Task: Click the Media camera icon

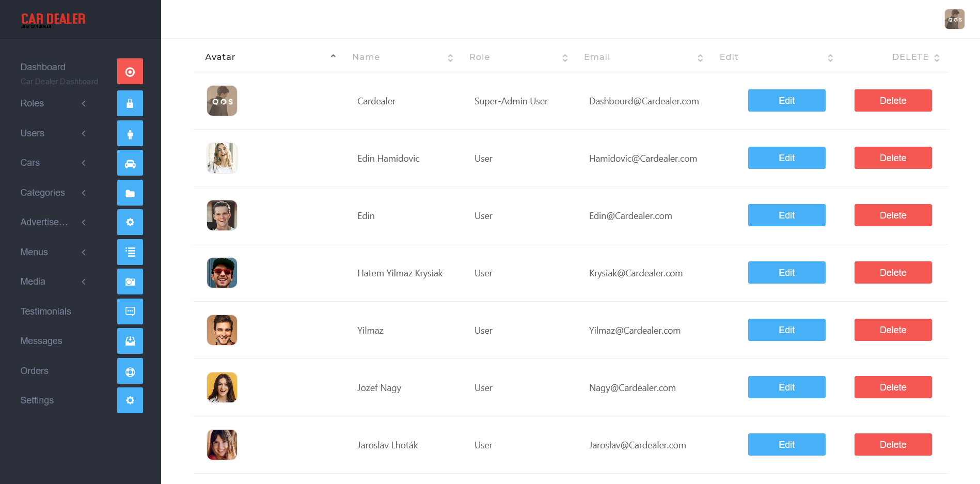Action: [x=130, y=282]
